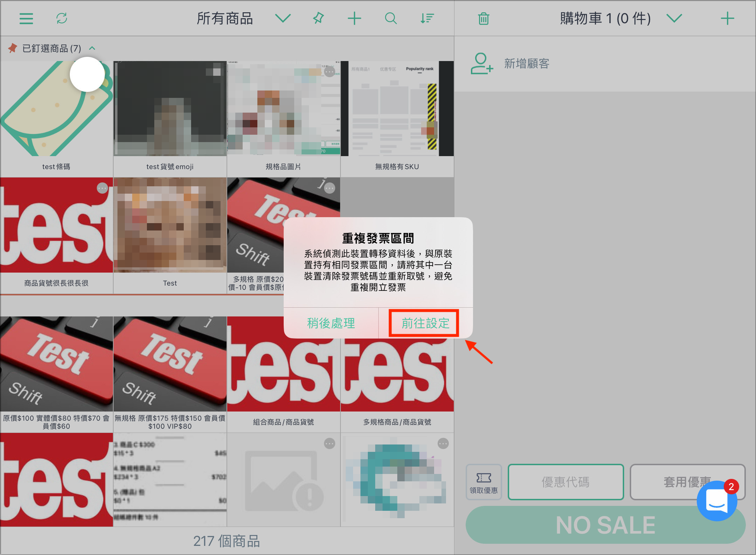Tap the 領取優惠 coupon icon button
The width and height of the screenshot is (756, 555).
[x=484, y=482]
